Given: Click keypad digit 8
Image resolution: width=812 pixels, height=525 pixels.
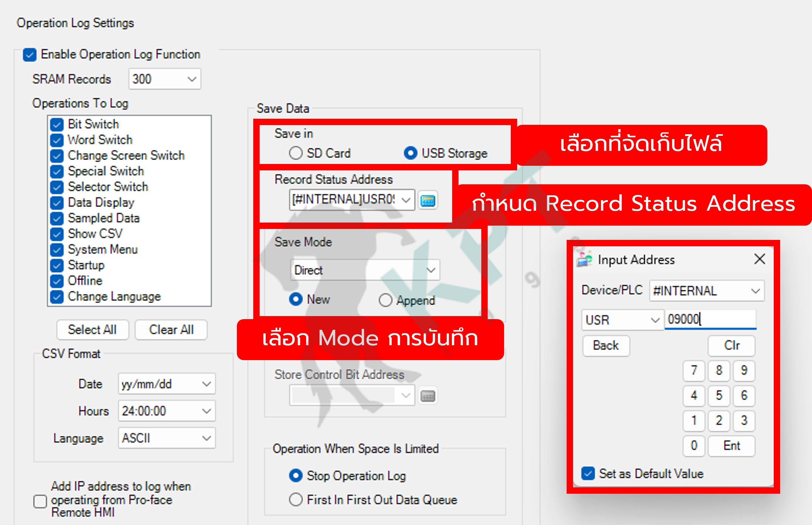Looking at the screenshot, I should tap(719, 370).
